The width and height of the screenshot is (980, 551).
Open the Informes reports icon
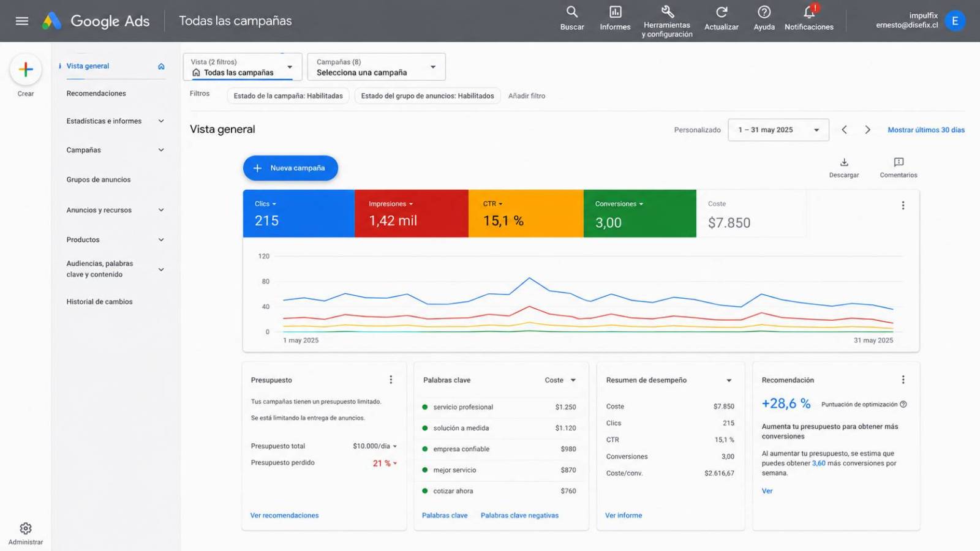(x=615, y=18)
